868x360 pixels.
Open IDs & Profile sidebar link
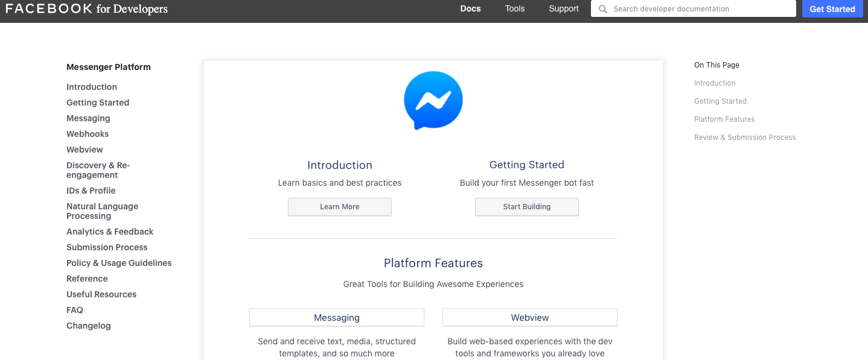91,191
